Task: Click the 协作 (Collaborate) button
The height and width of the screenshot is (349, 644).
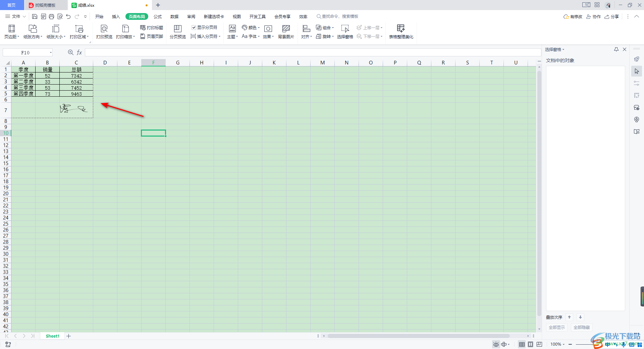Action: (593, 16)
